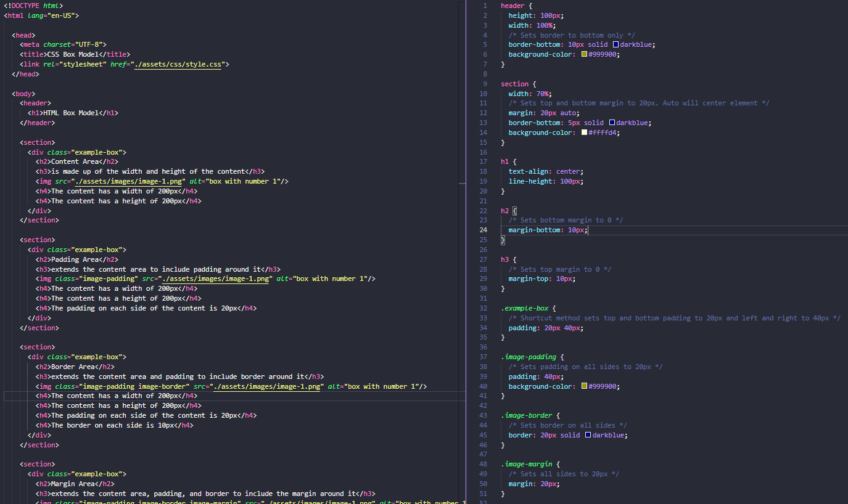Viewport: 848px width, 504px height.
Task: Click the 'width: 70%;' declaration
Action: [x=530, y=94]
